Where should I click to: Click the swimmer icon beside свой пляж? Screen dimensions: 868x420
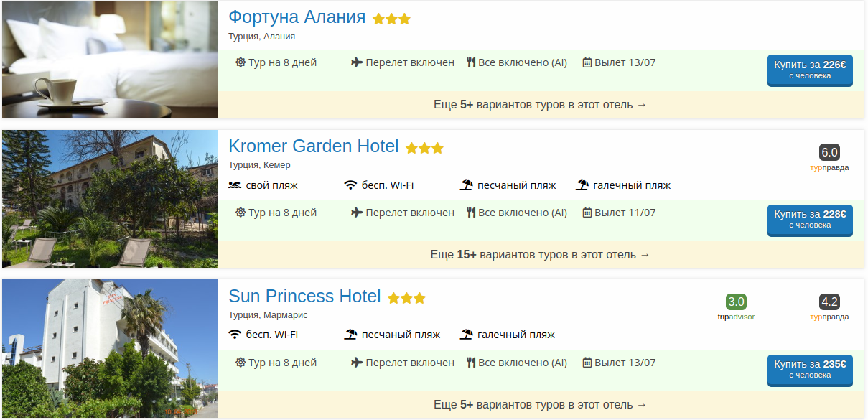click(x=235, y=185)
